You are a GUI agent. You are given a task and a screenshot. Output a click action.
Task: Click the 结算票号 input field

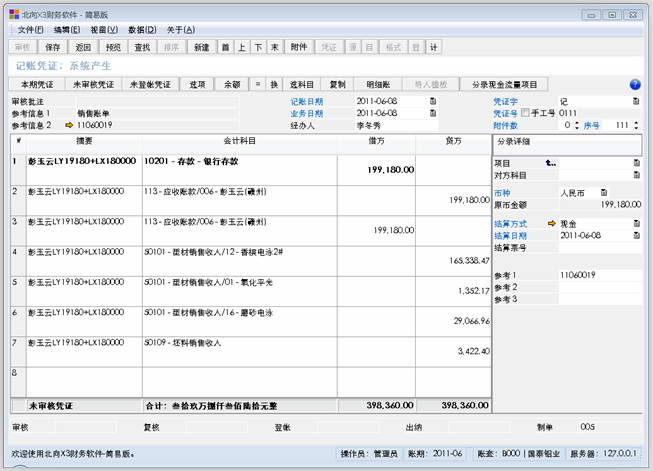point(600,248)
